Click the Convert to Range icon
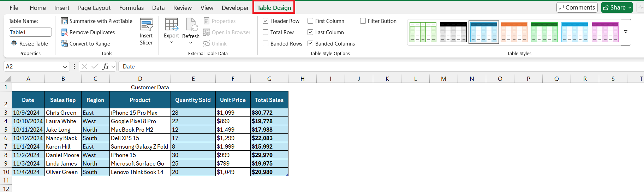644x192 pixels. tap(64, 44)
